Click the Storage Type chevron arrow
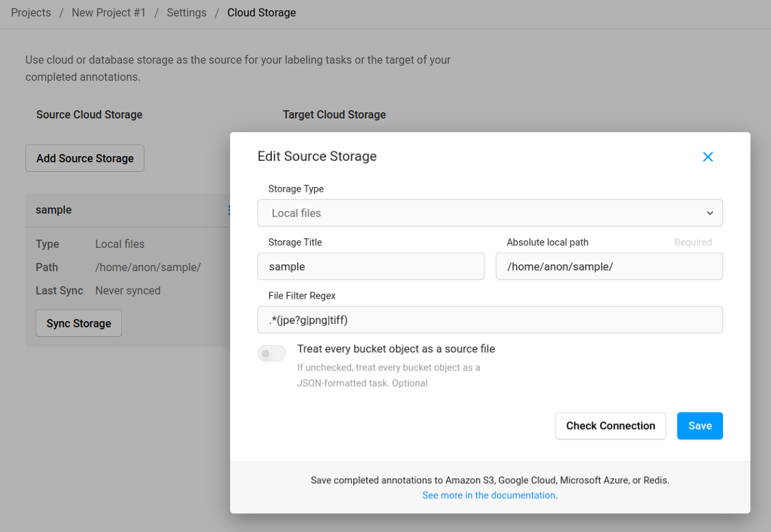The width and height of the screenshot is (771, 532). tap(710, 213)
